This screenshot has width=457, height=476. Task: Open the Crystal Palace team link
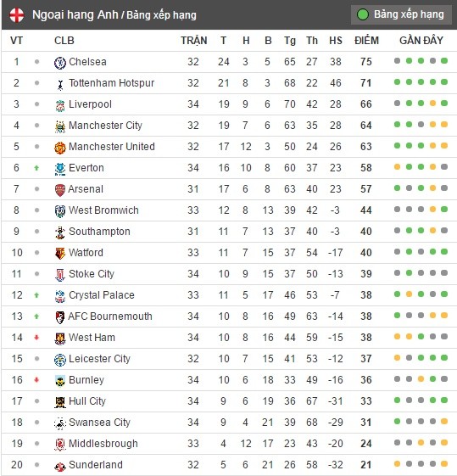[x=101, y=294]
